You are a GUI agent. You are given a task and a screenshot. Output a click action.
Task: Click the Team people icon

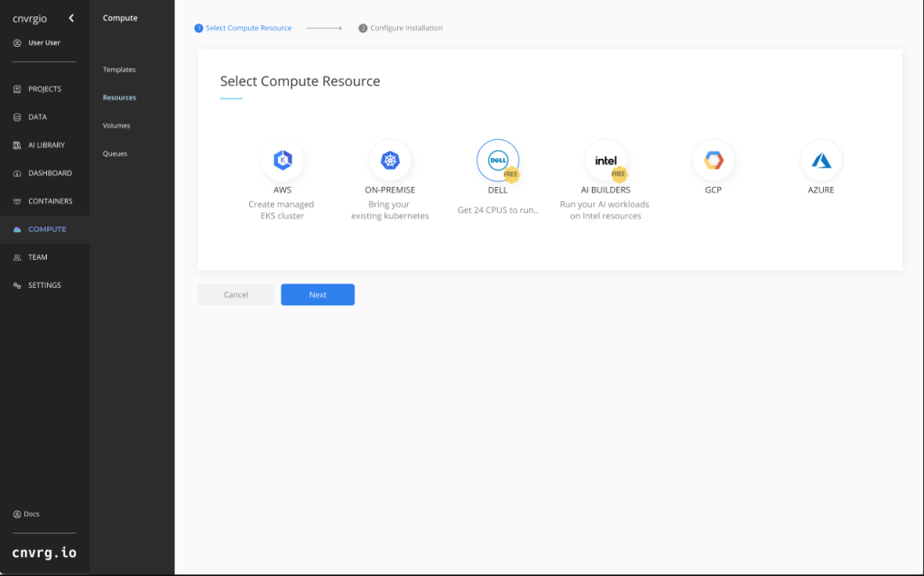[x=17, y=257]
